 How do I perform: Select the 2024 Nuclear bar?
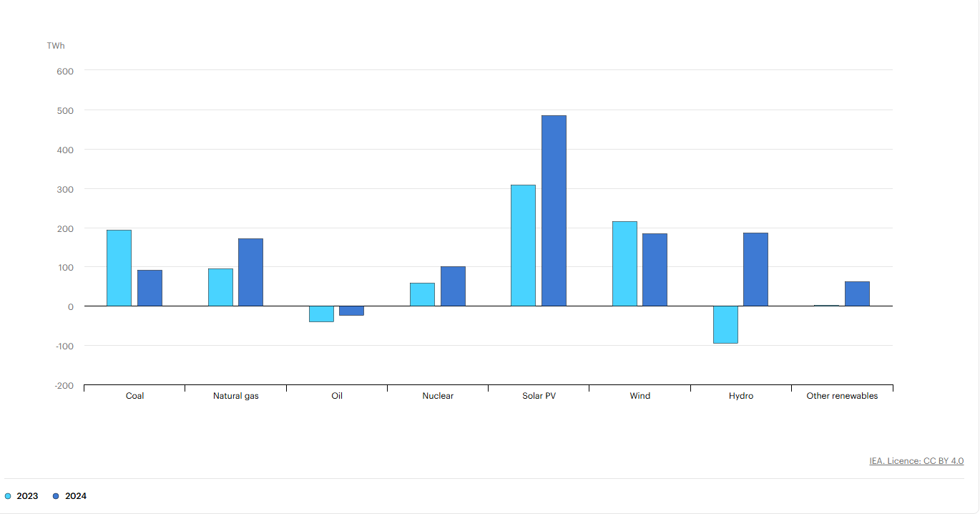coord(453,286)
